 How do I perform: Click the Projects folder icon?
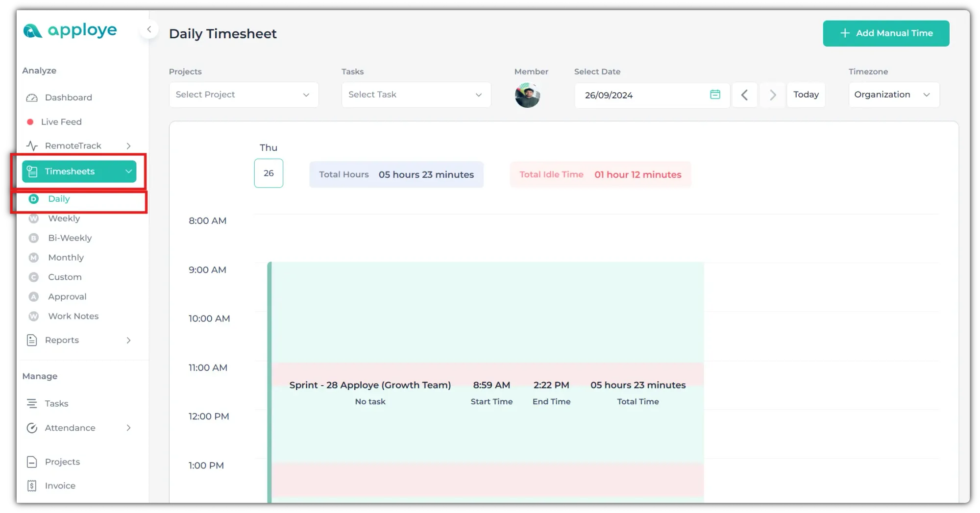pyautogui.click(x=32, y=462)
